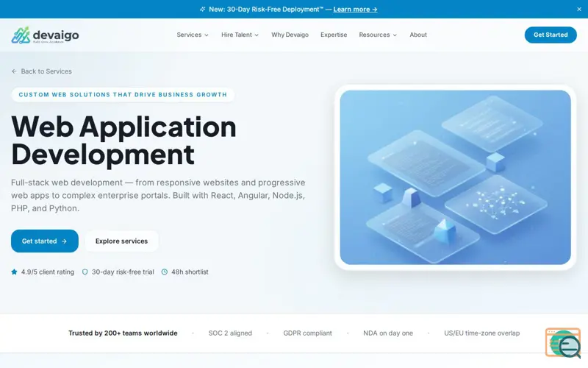Click the Custom Web Solutions badge
Viewport: 588px width, 368px height.
(x=123, y=95)
